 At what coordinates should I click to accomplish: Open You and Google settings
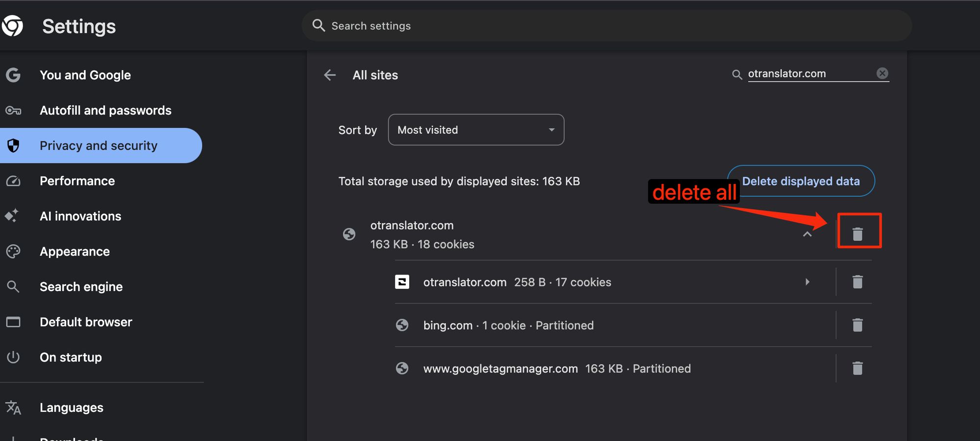(85, 75)
